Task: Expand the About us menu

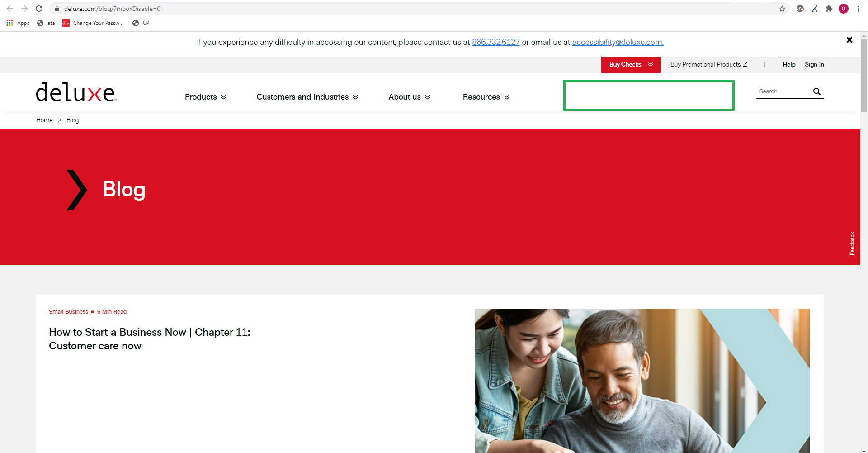Action: point(409,97)
